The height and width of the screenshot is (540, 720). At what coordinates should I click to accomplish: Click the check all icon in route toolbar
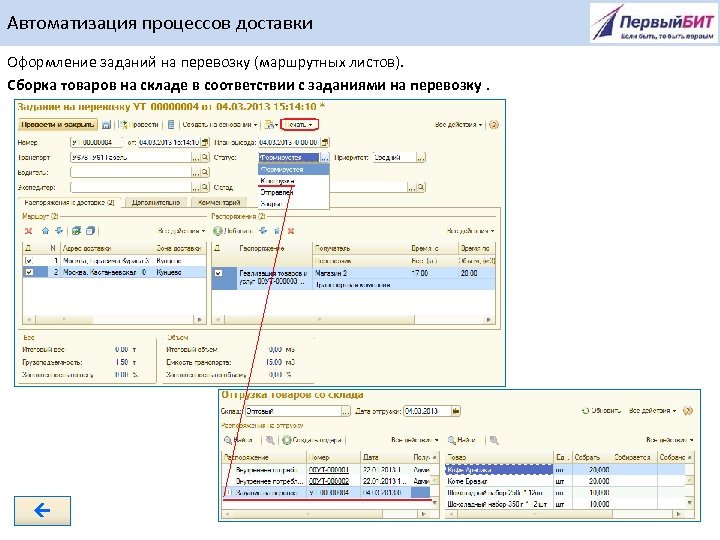tap(76, 231)
